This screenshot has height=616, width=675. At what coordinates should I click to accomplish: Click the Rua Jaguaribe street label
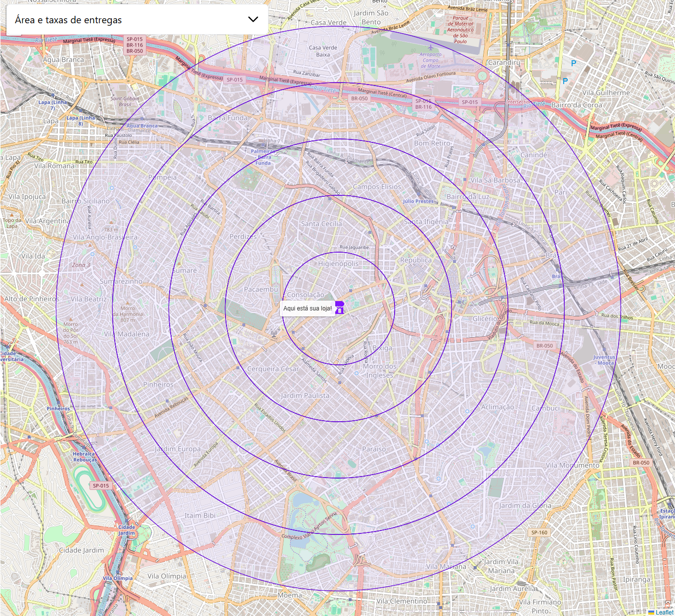click(354, 247)
